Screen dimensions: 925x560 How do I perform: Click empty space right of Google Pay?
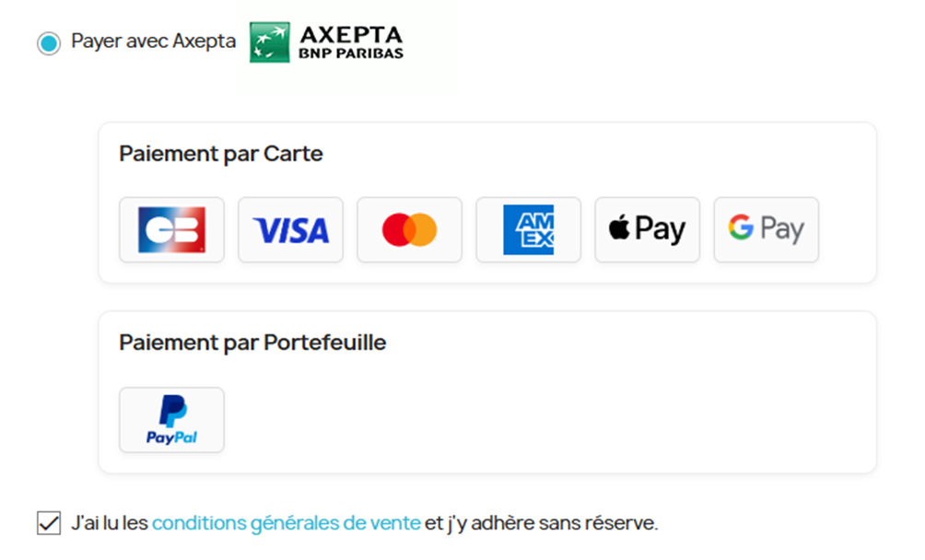[x=846, y=230]
